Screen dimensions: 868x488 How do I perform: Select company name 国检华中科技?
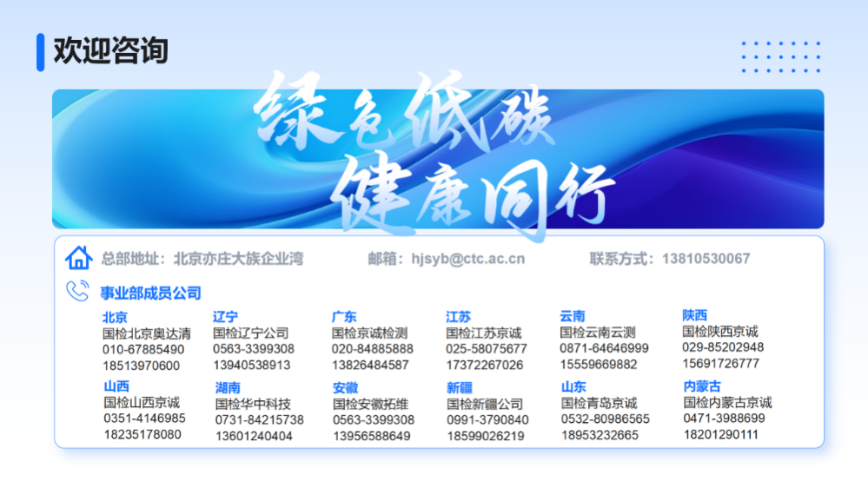click(x=253, y=404)
